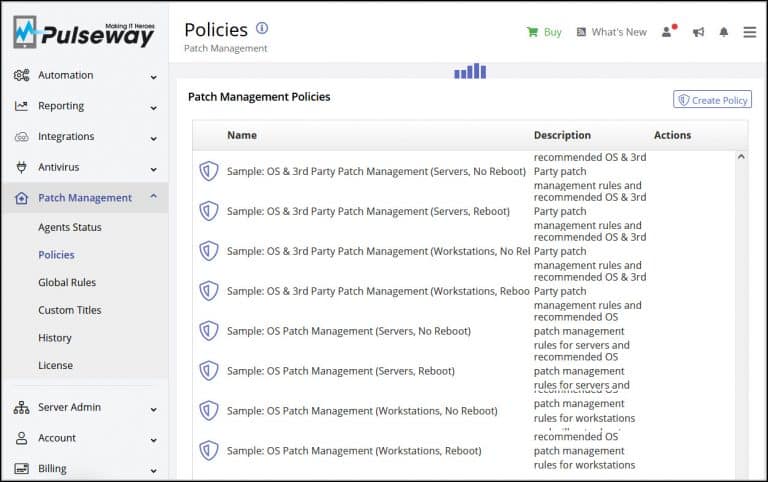Click shield icon for Servers, No Reboot OS & 3rd Party policy
768x482 pixels.
point(209,171)
